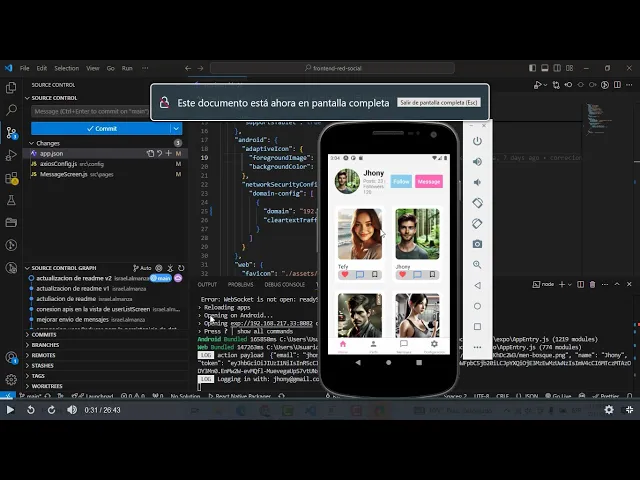Bookmark Jhony's post
640x480 pixels.
point(432,275)
